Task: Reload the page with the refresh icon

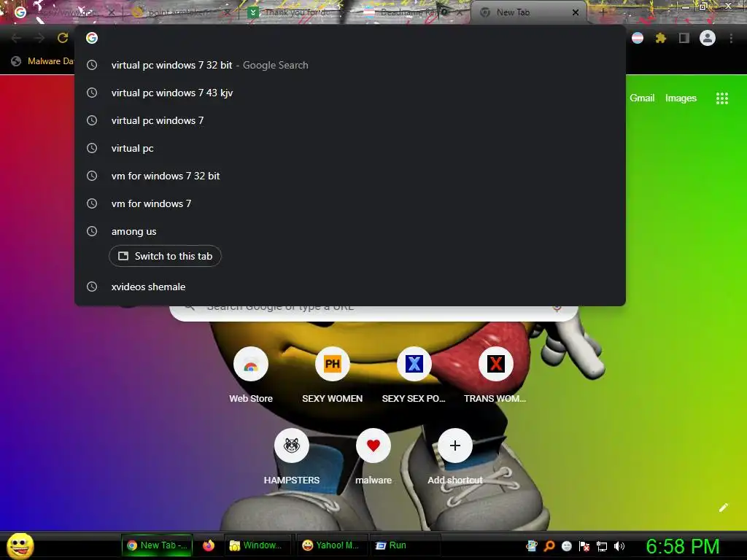Action: [x=63, y=38]
